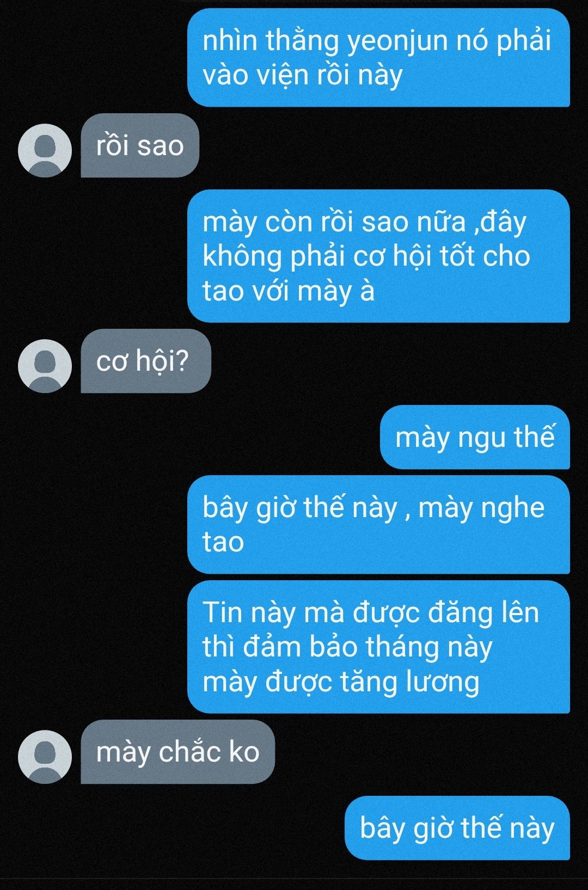588x890 pixels.
Task: Tap the message mentioning yeonjun vào viện
Action: [378, 57]
